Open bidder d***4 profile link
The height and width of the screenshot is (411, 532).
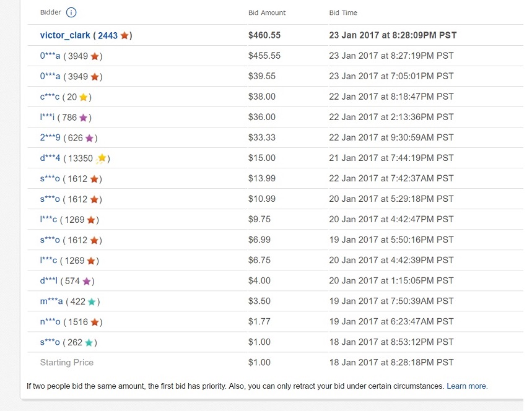coord(50,158)
